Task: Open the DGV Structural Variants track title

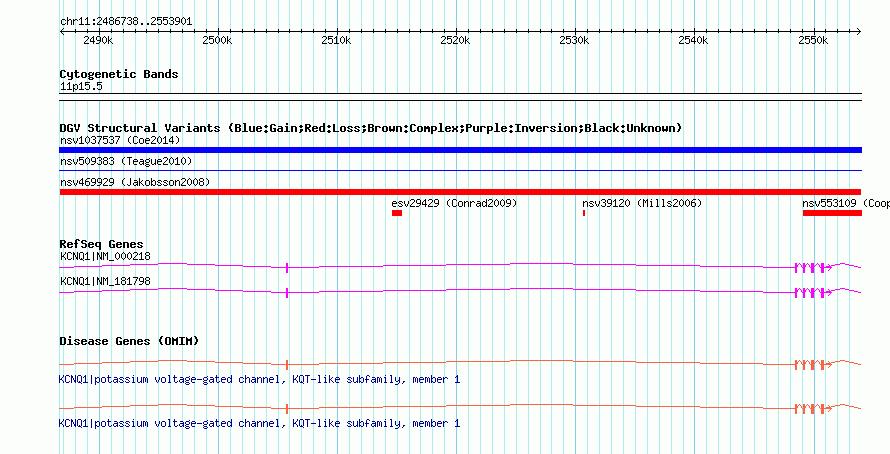Action: pos(371,128)
